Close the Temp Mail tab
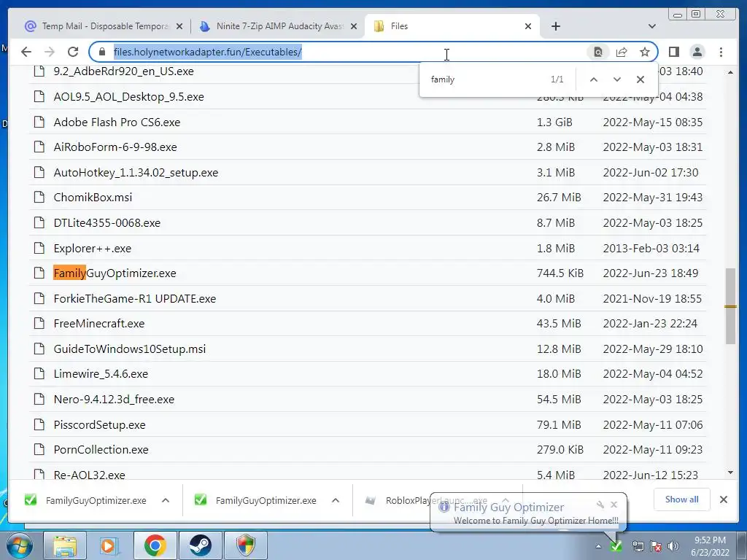747x560 pixels. tap(179, 26)
